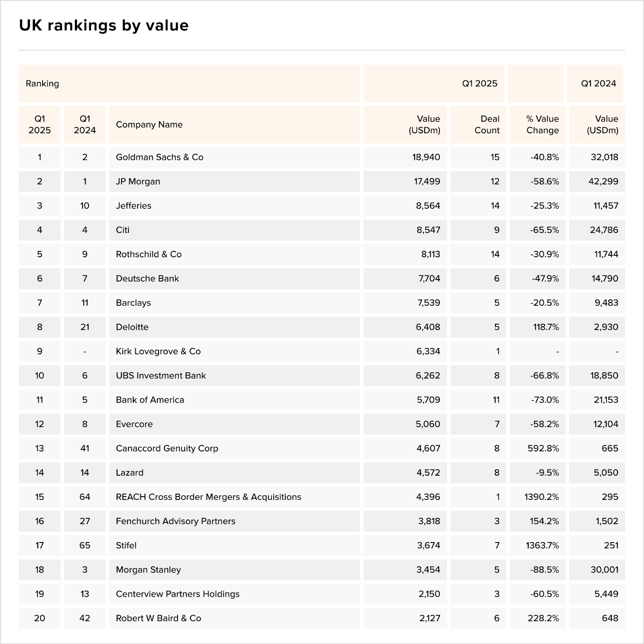Click the Rothschild & Co row name
Image resolution: width=644 pixels, height=644 pixels.
click(x=149, y=254)
